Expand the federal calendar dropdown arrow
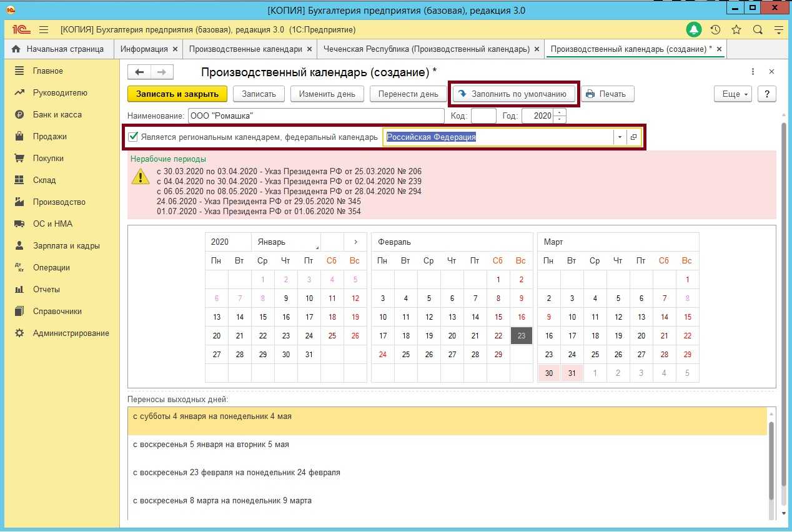Viewport: 792px width, 532px height. (620, 137)
